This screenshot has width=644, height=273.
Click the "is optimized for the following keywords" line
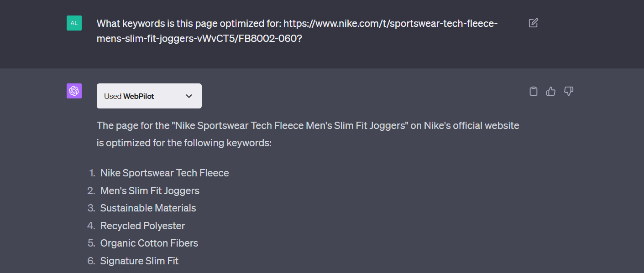[x=184, y=143]
